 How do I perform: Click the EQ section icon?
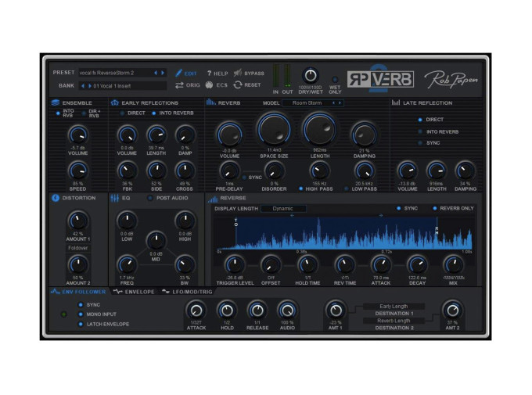pyautogui.click(x=114, y=199)
